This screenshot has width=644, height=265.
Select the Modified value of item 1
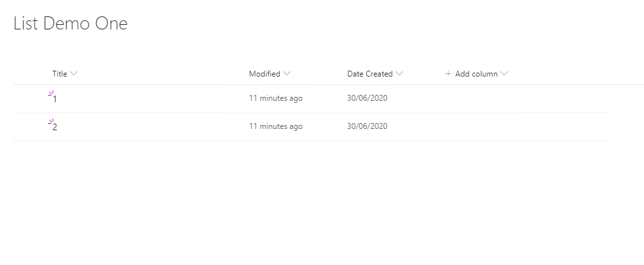276,98
